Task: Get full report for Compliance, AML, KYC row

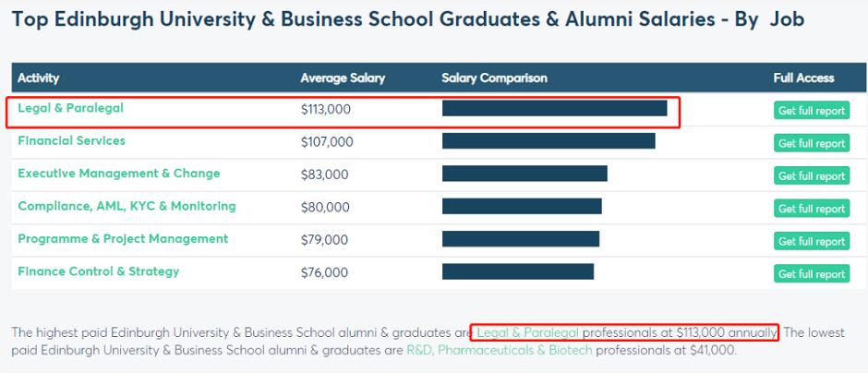Action: pos(811,209)
